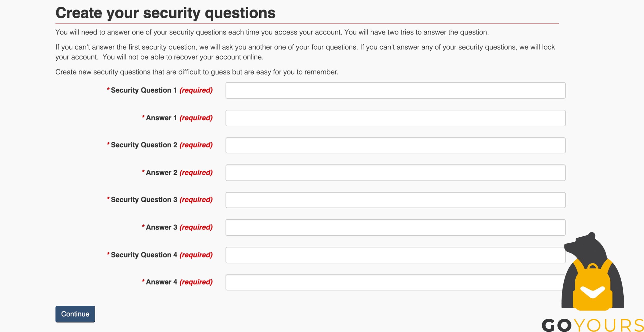Click the Answer 1 required label

coord(177,118)
